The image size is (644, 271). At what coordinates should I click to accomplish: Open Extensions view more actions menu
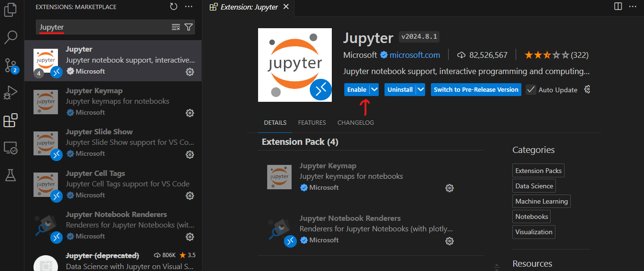pyautogui.click(x=189, y=7)
